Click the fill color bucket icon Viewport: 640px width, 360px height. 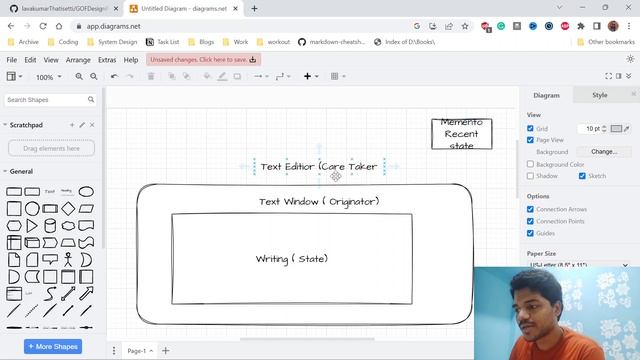pos(207,76)
